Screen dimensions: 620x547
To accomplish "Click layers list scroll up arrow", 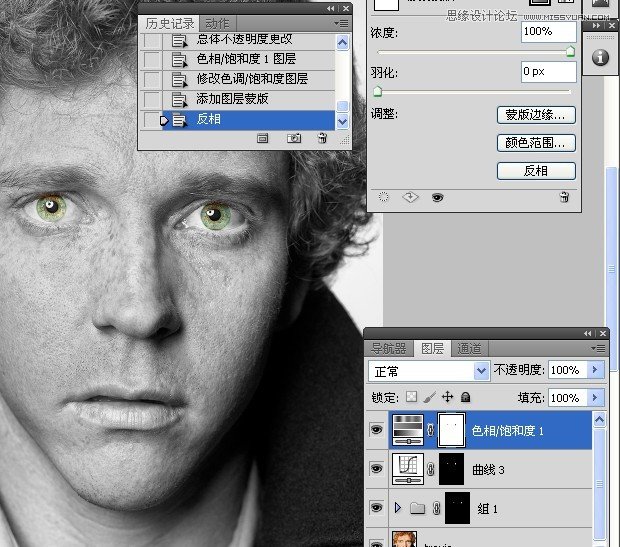I will pos(599,420).
